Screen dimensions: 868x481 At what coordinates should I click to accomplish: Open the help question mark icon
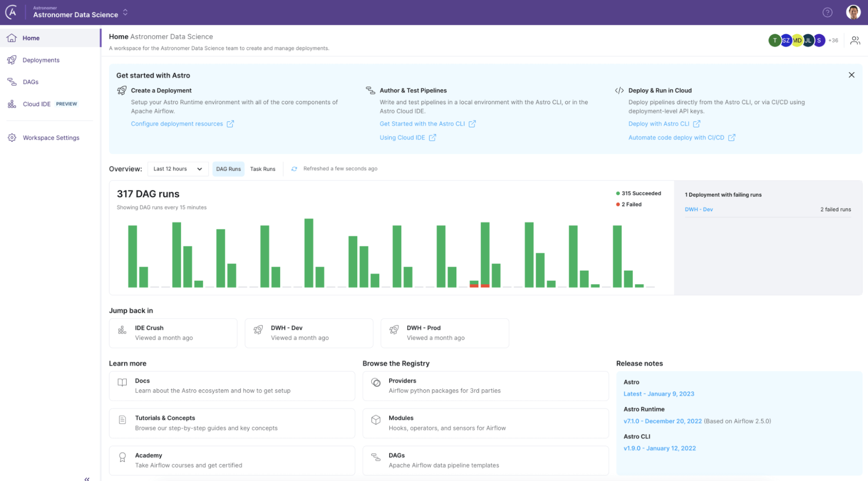pyautogui.click(x=827, y=12)
